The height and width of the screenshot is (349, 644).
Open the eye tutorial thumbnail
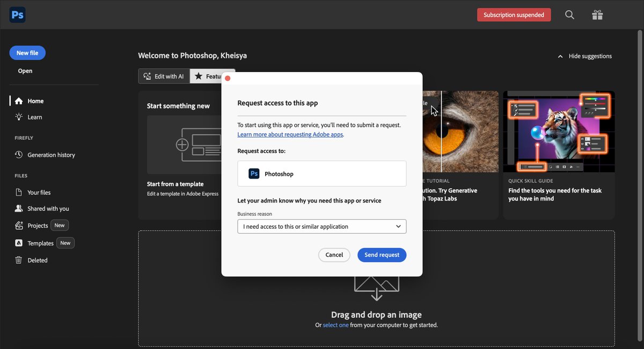[460, 132]
